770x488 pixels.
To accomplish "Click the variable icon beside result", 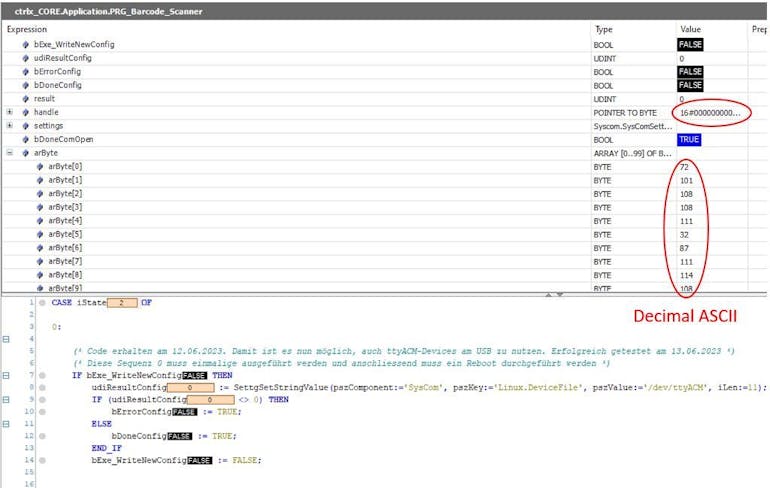I will 25,99.
